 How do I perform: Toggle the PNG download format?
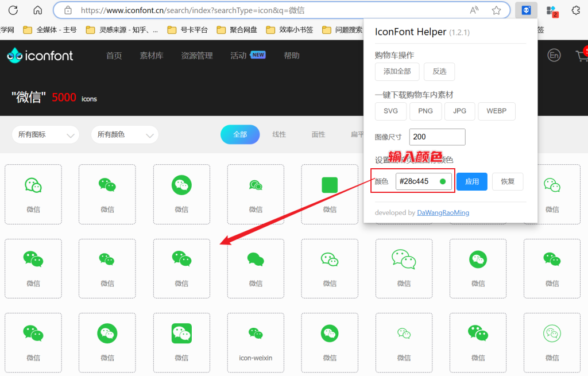(425, 111)
